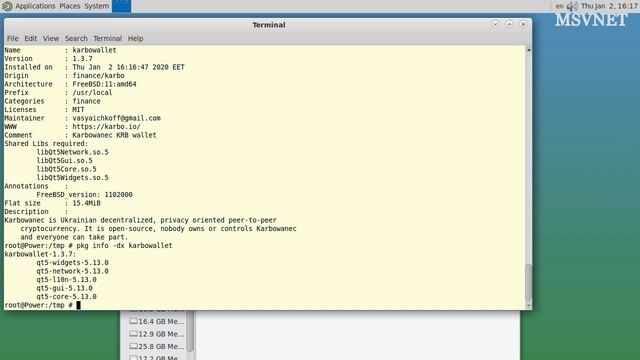Open the Applications panel menu
The height and width of the screenshot is (360, 640).
pyautogui.click(x=35, y=6)
